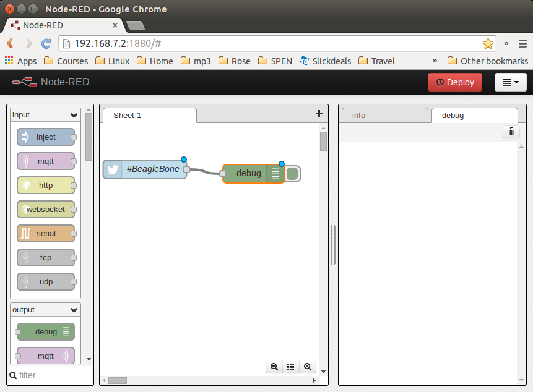Collapse the input category in the palette

[74, 115]
